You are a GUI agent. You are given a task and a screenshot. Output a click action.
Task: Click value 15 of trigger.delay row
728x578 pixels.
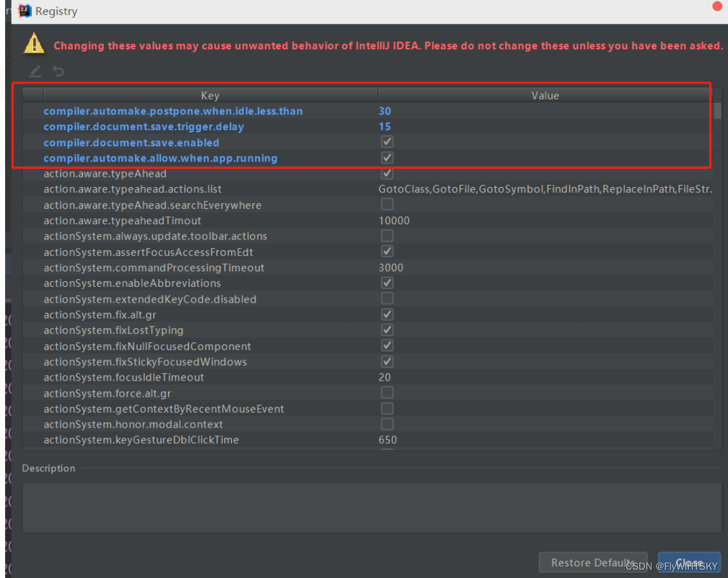pyautogui.click(x=385, y=126)
